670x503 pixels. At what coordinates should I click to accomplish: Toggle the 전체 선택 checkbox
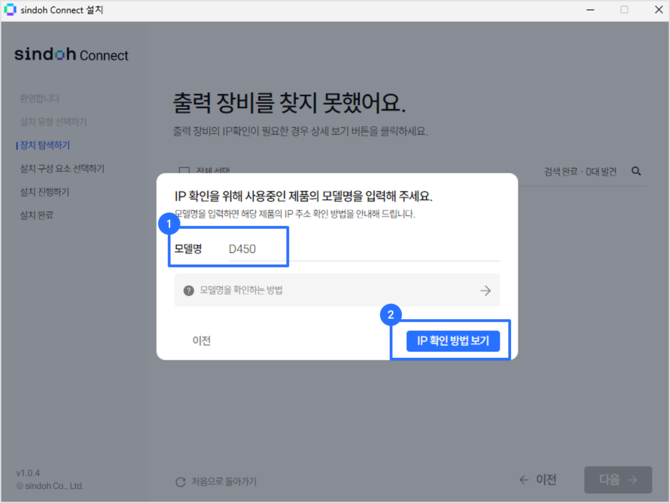(x=184, y=171)
